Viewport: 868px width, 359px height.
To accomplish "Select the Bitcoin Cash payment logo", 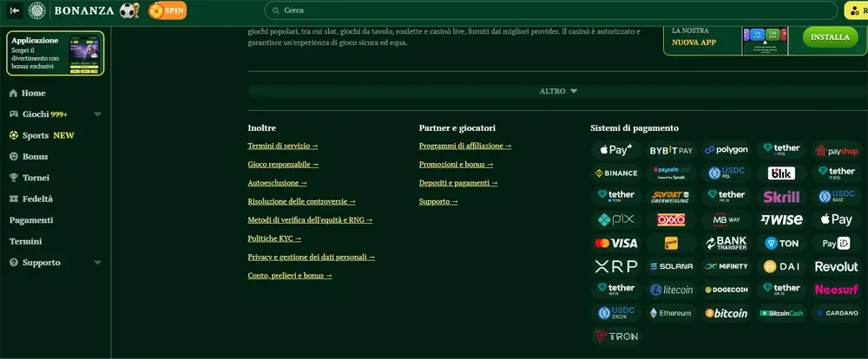I will tap(782, 313).
